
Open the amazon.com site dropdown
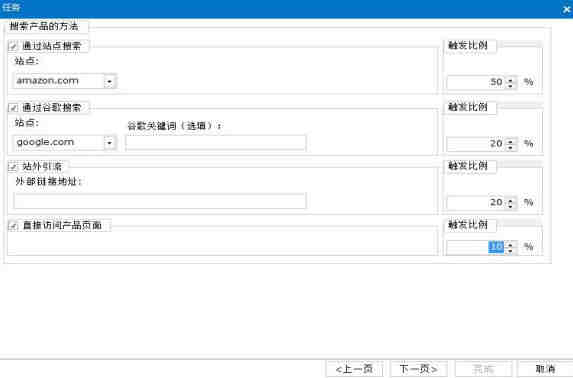(109, 82)
